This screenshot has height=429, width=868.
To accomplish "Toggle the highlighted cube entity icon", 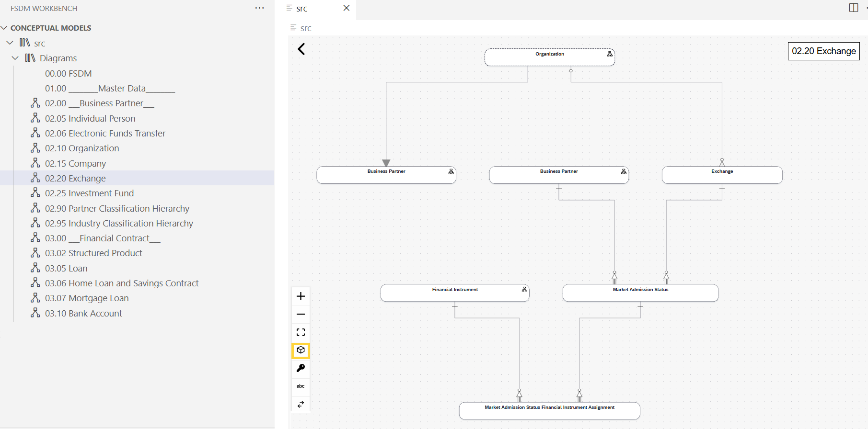I will coord(301,350).
